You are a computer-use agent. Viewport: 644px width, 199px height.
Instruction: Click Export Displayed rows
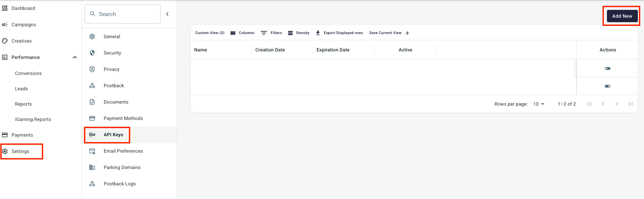tap(339, 33)
